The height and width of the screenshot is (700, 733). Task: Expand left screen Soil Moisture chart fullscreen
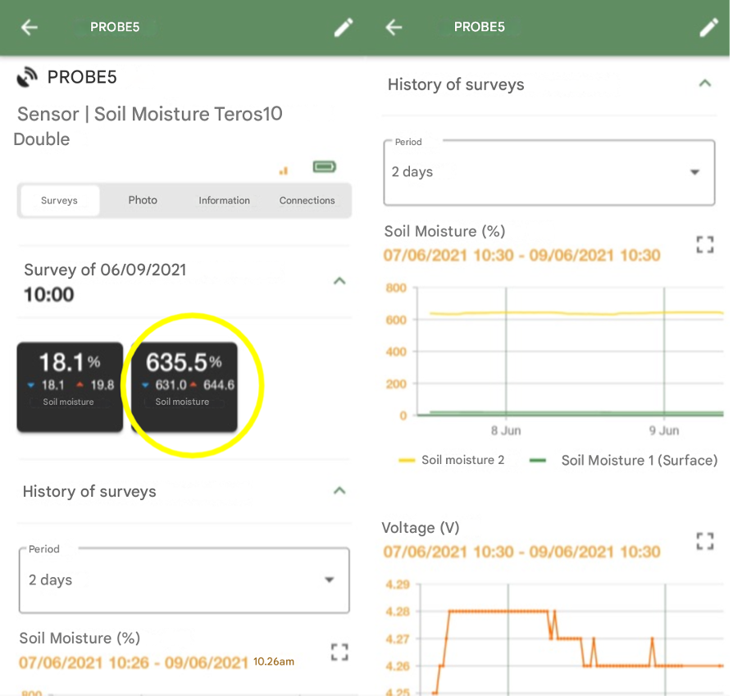pos(339,652)
